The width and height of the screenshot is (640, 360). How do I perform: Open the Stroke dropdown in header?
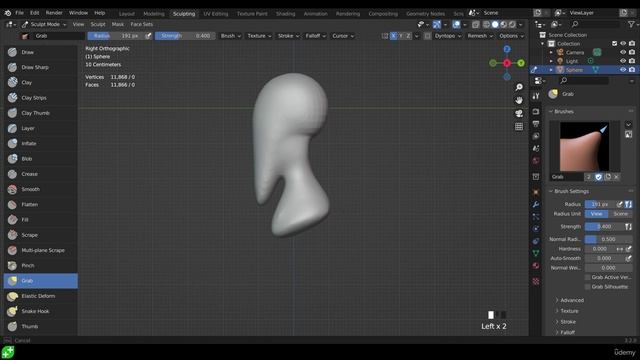(x=289, y=36)
